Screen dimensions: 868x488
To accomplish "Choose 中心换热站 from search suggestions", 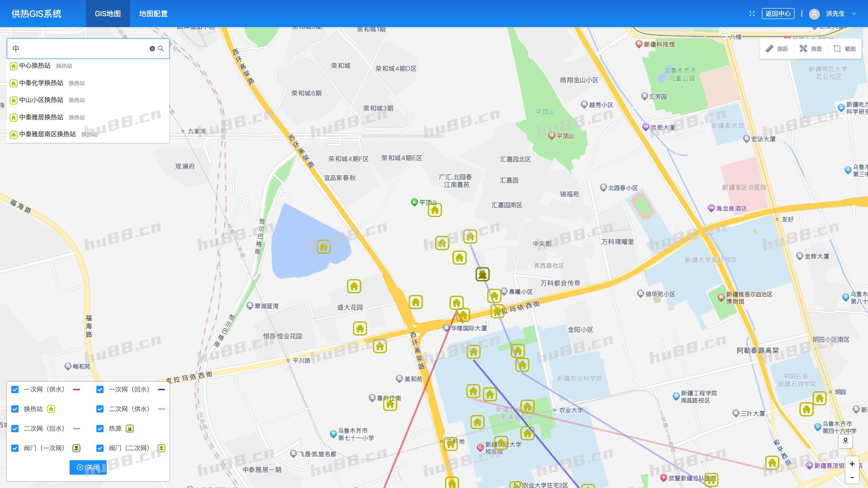I will (35, 66).
